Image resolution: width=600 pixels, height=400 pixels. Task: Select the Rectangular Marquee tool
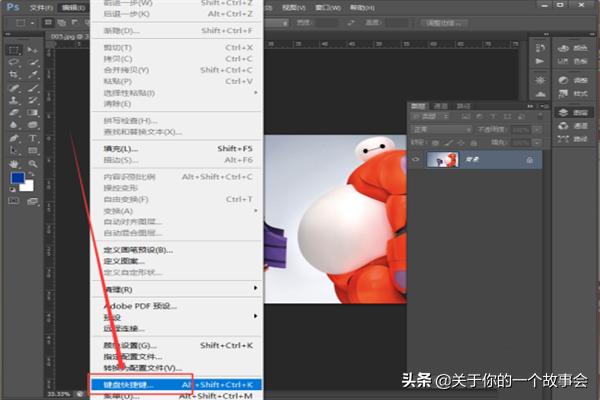(x=14, y=49)
